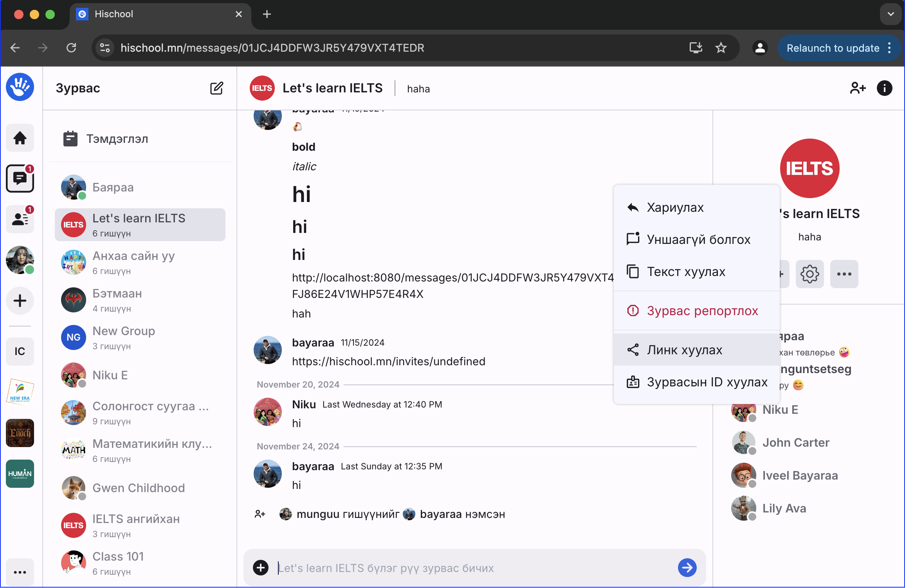The width and height of the screenshot is (905, 588).
Task: Toggle the group info panel icon
Action: coord(884,88)
